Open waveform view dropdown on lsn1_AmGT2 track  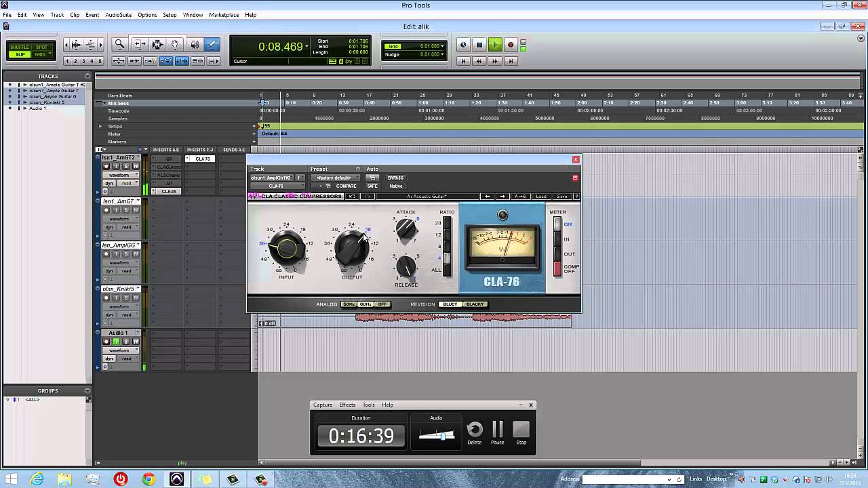[121, 175]
